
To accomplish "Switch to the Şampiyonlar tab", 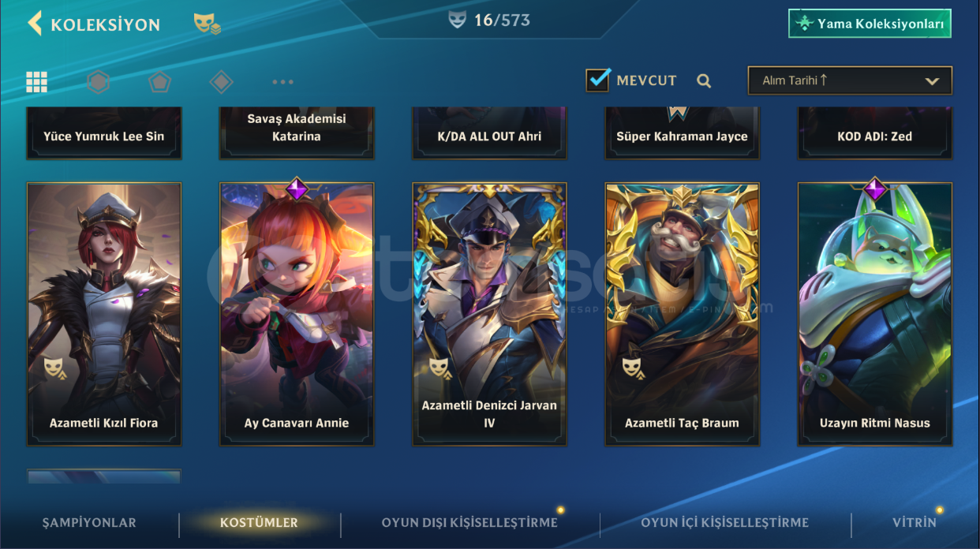I will [x=89, y=522].
